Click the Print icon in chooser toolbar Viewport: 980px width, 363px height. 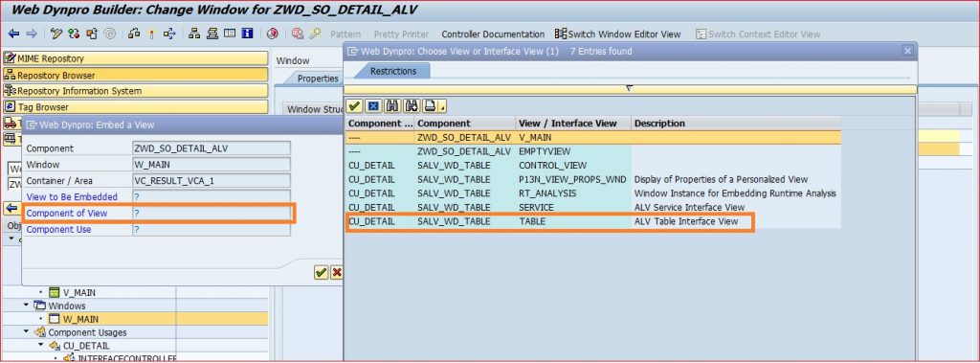point(430,105)
